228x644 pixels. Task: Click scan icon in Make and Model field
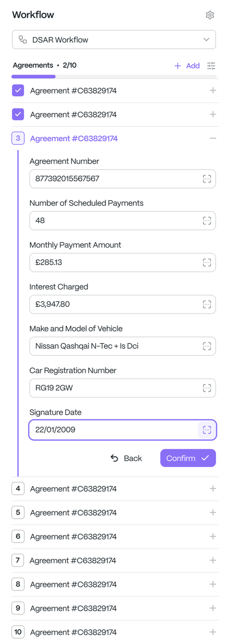click(x=207, y=346)
